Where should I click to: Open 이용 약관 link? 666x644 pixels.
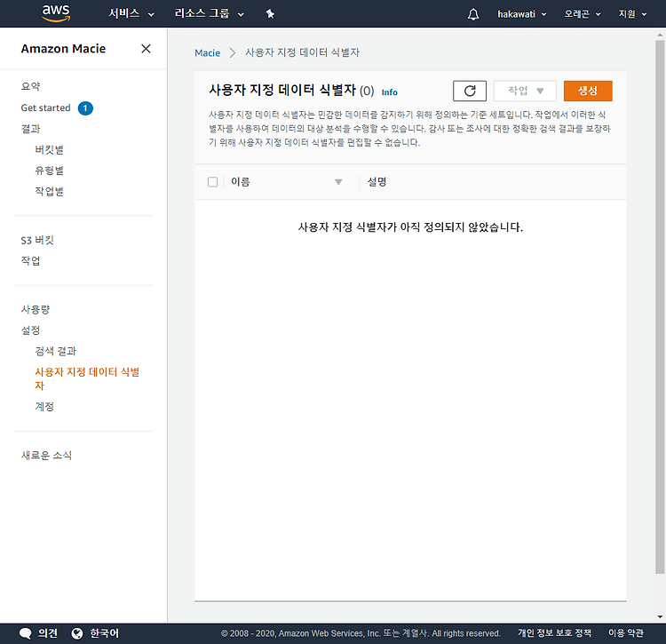point(626,633)
